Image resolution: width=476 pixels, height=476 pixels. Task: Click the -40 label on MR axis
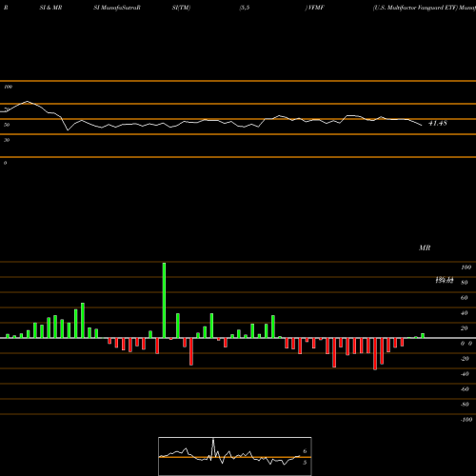click(465, 374)
